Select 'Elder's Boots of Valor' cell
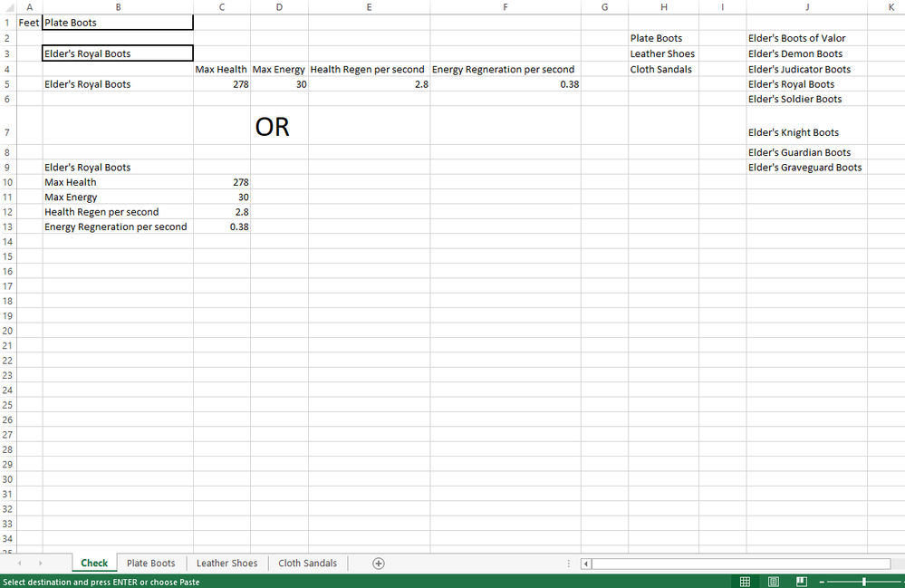The image size is (905, 588). [x=807, y=38]
